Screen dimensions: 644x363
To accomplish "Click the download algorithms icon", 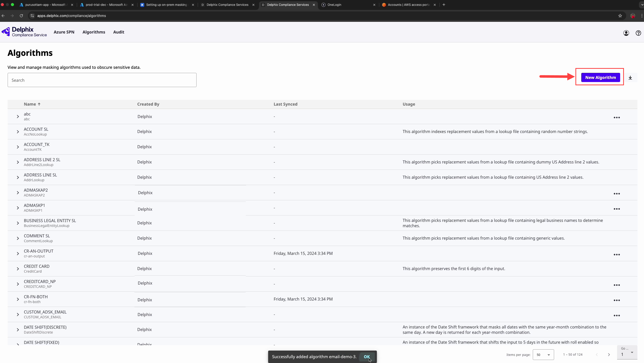I will (x=630, y=78).
